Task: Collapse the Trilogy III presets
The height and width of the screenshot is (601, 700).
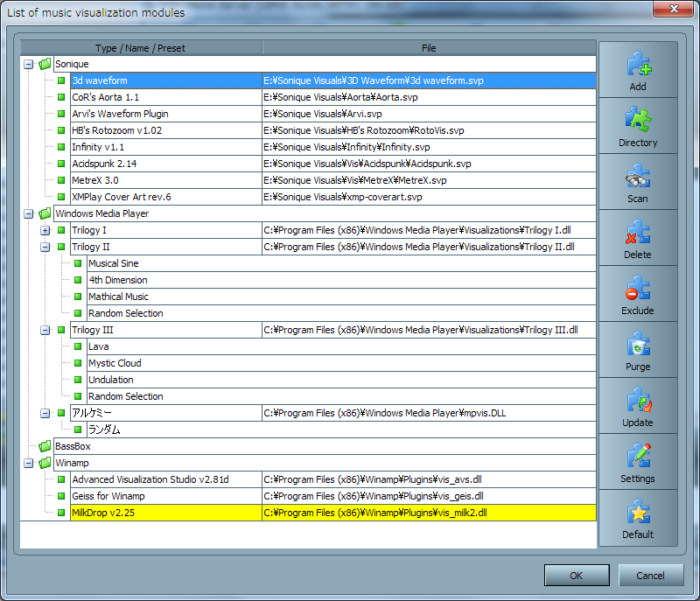Action: [x=45, y=330]
